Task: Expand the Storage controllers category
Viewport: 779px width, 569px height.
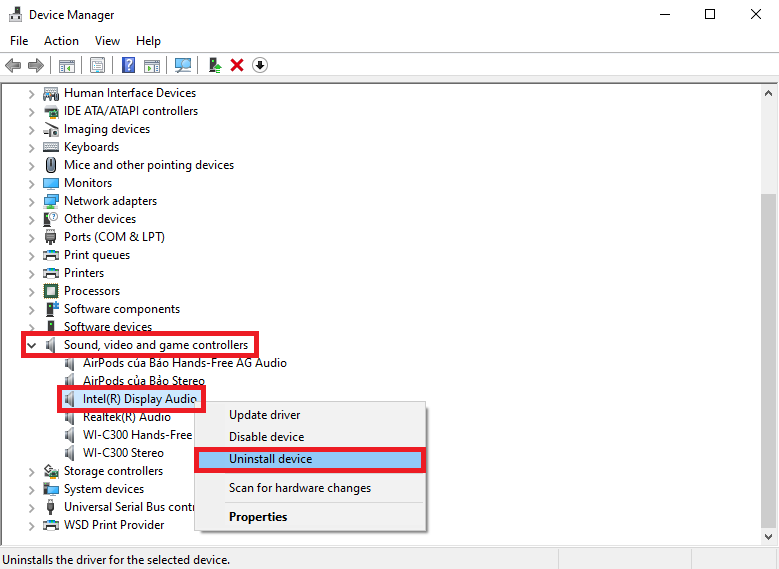Action: [32, 472]
